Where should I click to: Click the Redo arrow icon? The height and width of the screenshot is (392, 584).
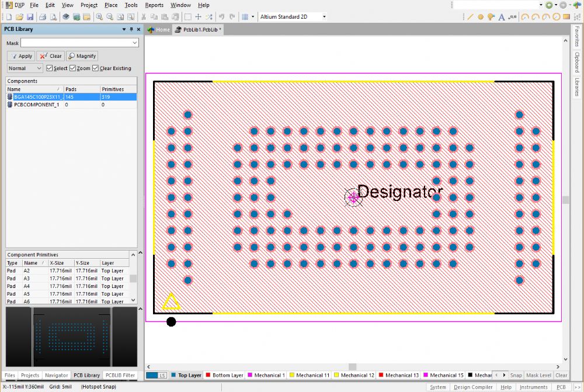pos(232,17)
